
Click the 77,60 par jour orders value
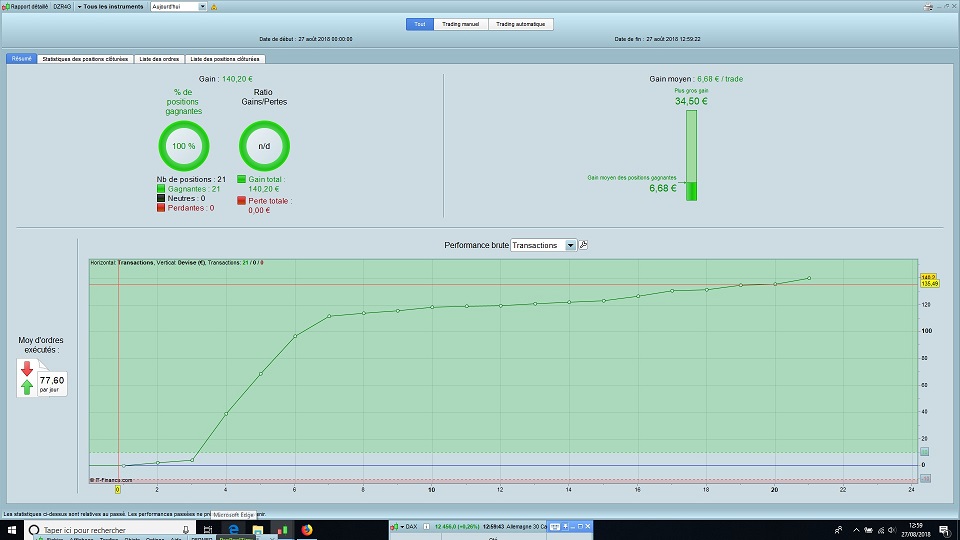tap(52, 383)
